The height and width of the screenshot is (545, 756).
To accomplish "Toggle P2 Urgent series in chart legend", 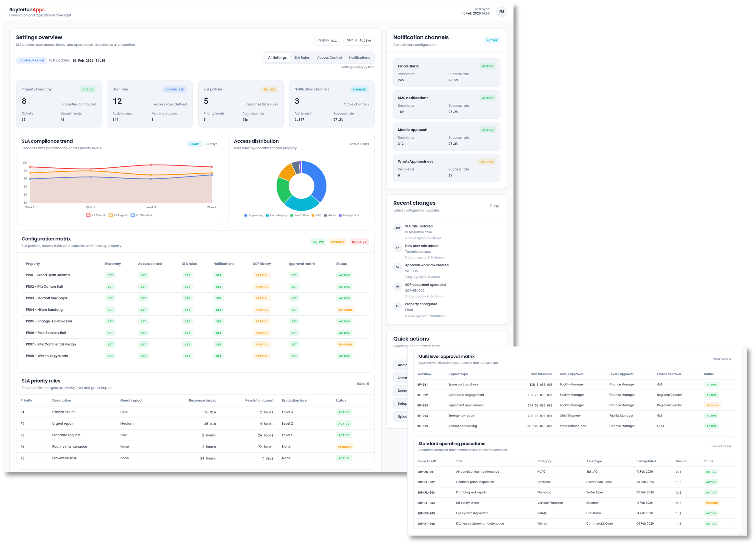I will pyautogui.click(x=118, y=215).
